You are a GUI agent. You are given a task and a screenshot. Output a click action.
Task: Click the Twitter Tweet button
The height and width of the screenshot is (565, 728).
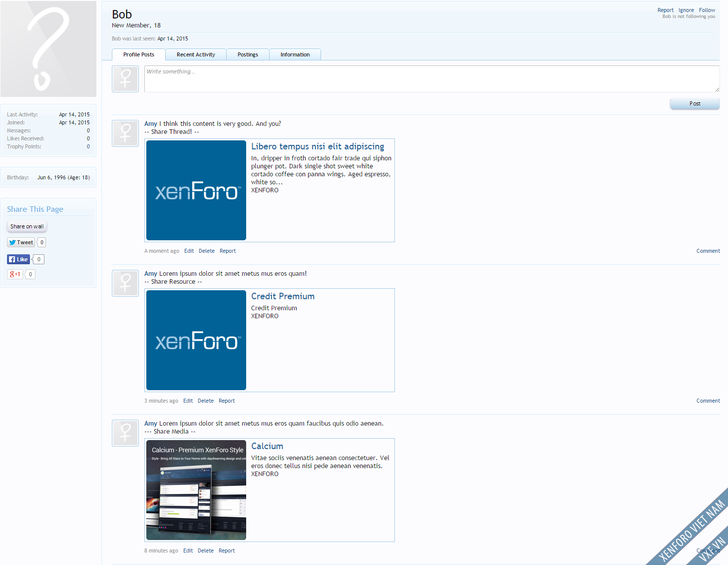tap(21, 242)
